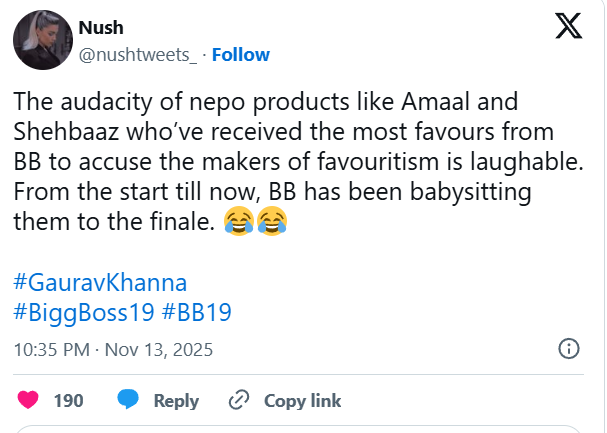View the 190 likes count
Screen dimensions: 607x433
(x=68, y=401)
